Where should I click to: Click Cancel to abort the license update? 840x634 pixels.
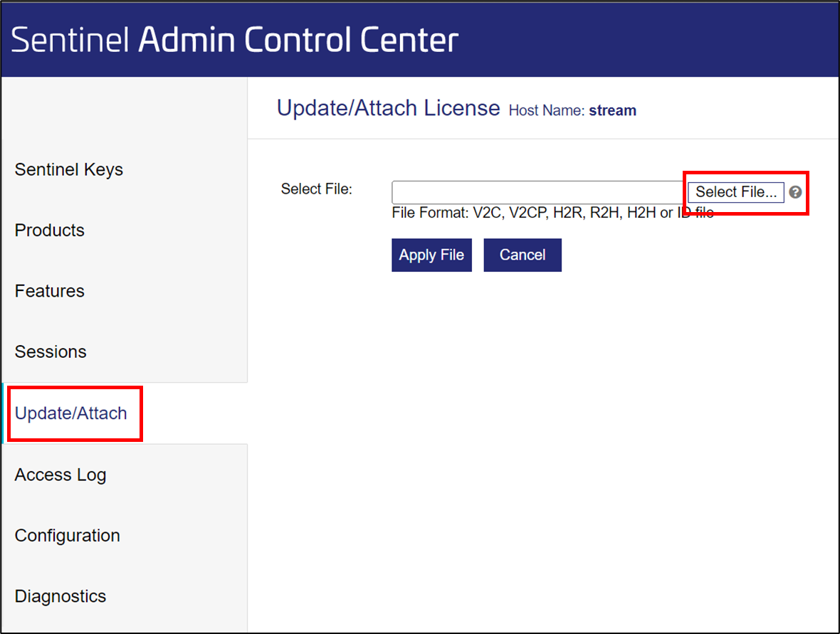pyautogui.click(x=523, y=255)
